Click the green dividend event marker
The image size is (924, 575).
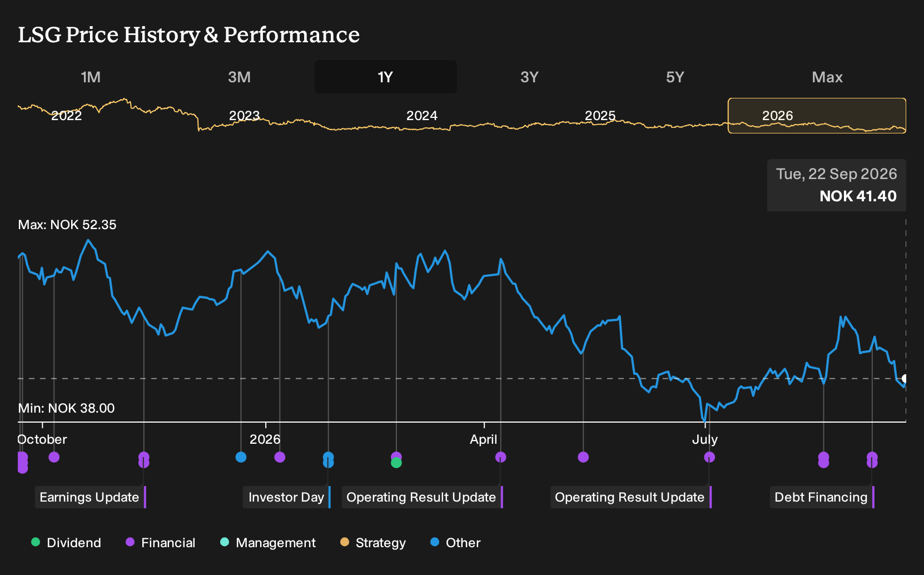[x=396, y=463]
